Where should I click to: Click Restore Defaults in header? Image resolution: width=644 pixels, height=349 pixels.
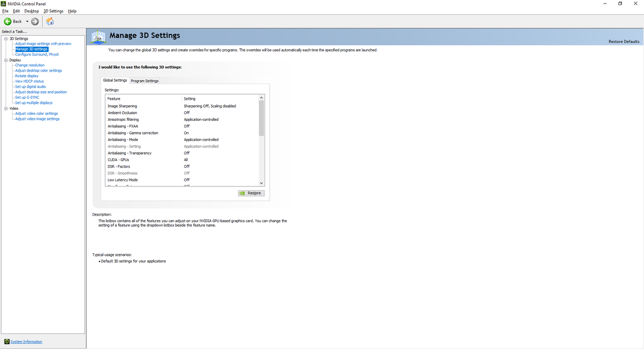[x=624, y=41]
